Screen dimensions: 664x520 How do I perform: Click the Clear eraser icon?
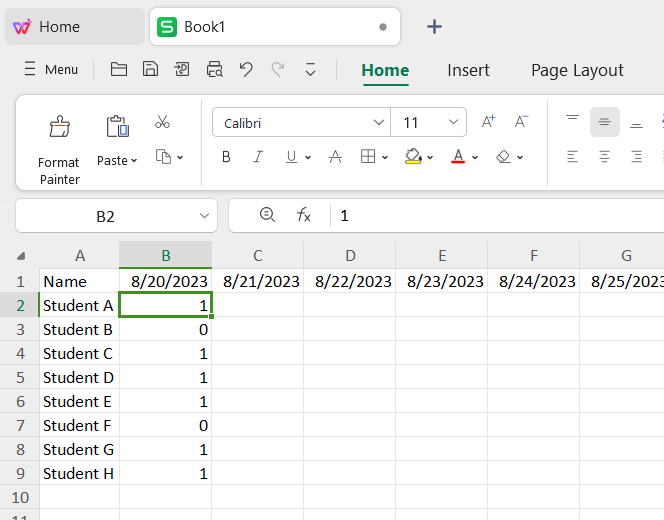point(503,157)
